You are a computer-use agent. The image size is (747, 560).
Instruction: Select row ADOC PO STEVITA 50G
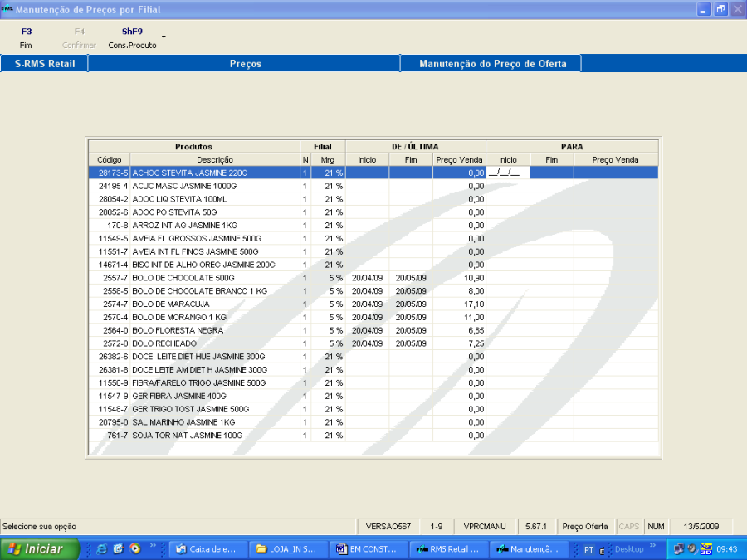(x=373, y=212)
